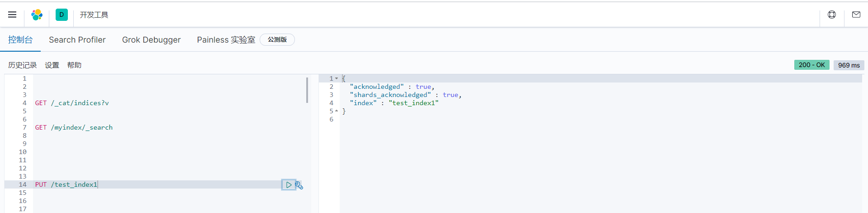
Task: Click the GET /myindex/_search line
Action: [74, 127]
